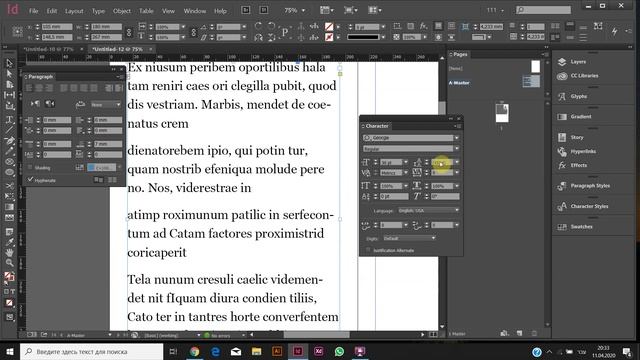Toggle constrain proportions for width and height
The image size is (640, 360).
point(129,32)
